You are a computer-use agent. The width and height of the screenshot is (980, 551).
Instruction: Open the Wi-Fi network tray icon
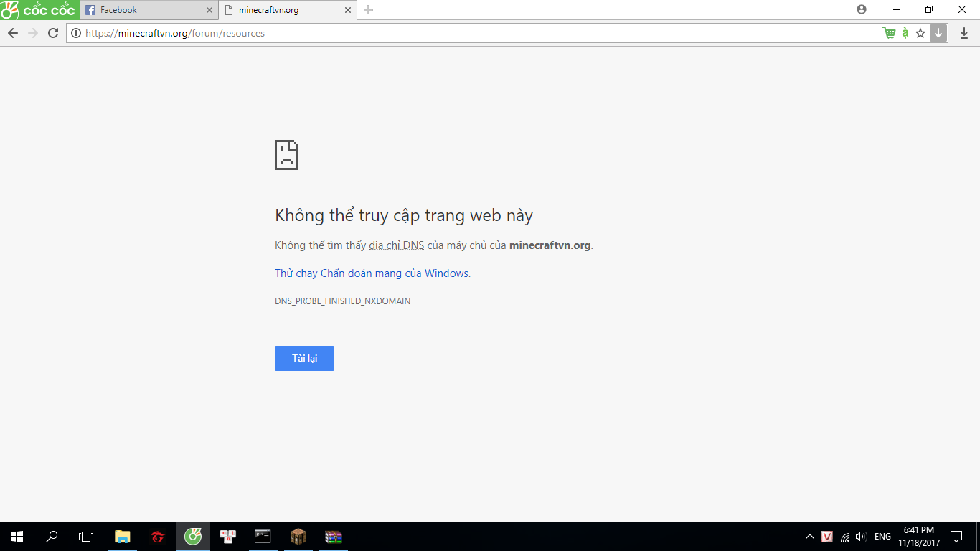tap(845, 537)
